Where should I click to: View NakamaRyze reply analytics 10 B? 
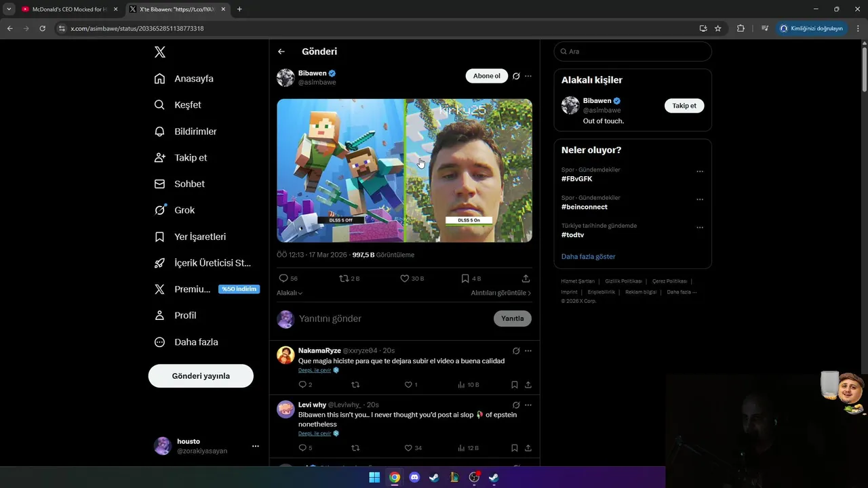coord(468,384)
